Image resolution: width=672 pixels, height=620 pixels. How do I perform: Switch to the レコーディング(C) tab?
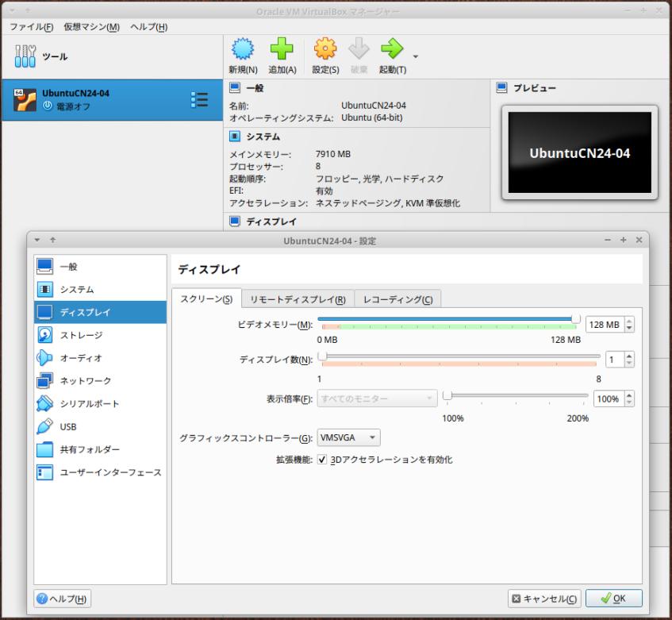pos(397,299)
